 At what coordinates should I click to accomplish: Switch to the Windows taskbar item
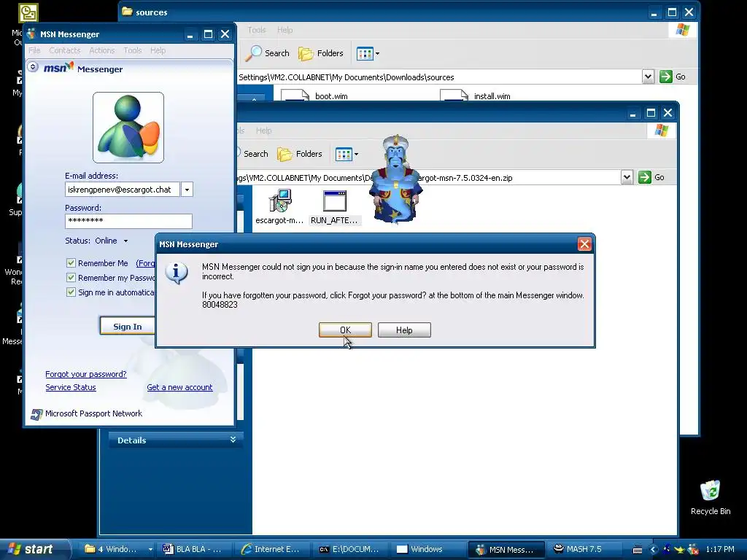[427, 549]
